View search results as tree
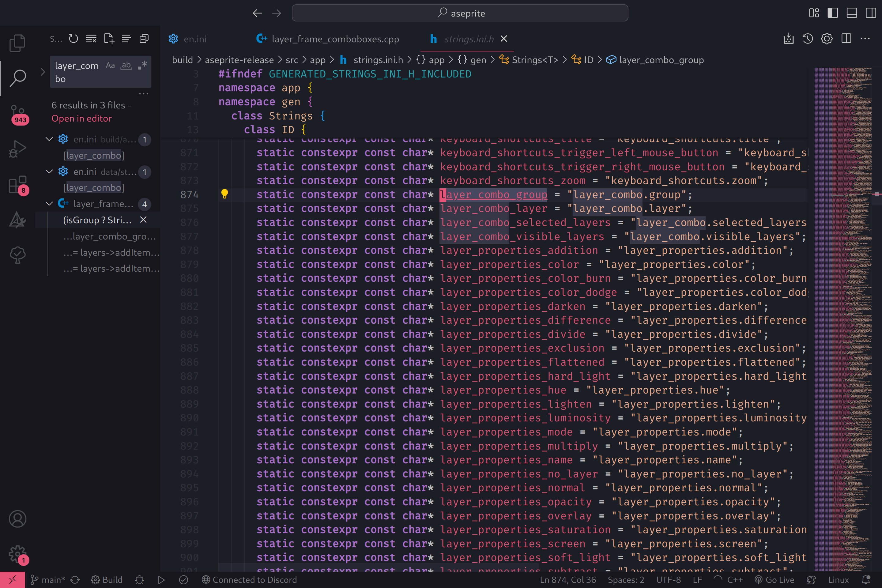Image resolution: width=882 pixels, height=588 pixels. click(x=126, y=39)
